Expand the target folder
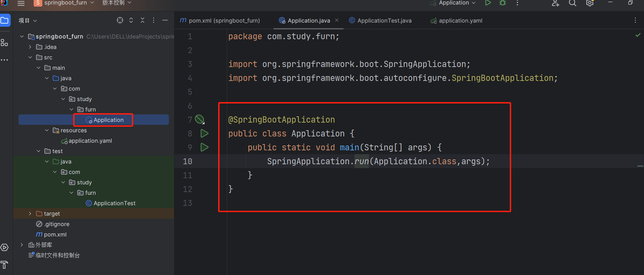Viewport: 644px width, 275px height. point(30,214)
